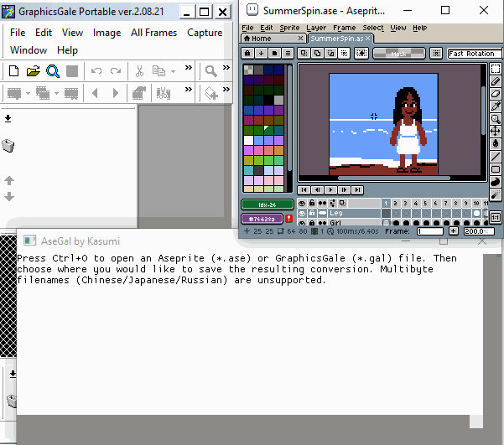Play the animation in Aseprite
The width and height of the screenshot is (504, 445).
(330, 190)
